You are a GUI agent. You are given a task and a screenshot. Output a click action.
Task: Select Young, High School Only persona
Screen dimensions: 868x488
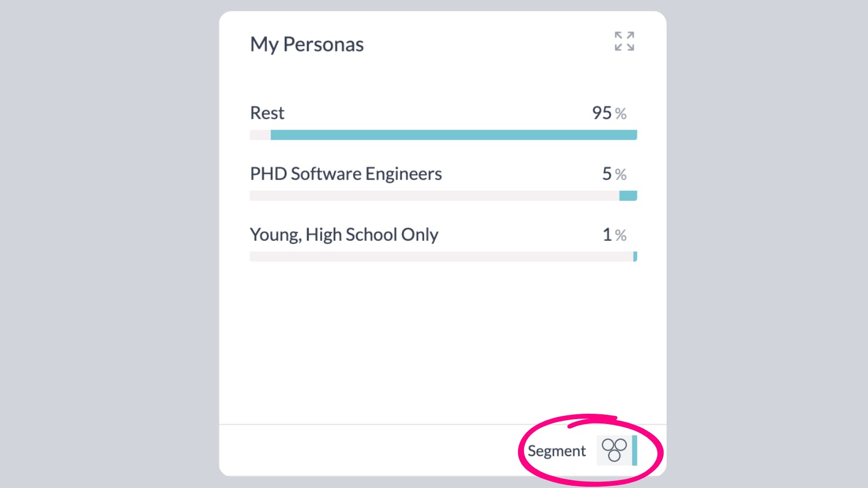tap(344, 234)
